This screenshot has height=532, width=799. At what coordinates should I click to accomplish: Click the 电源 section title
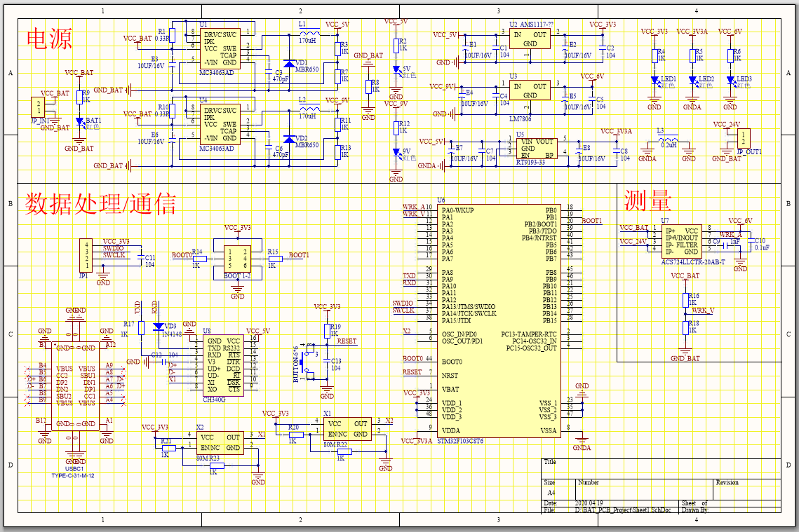coord(49,39)
